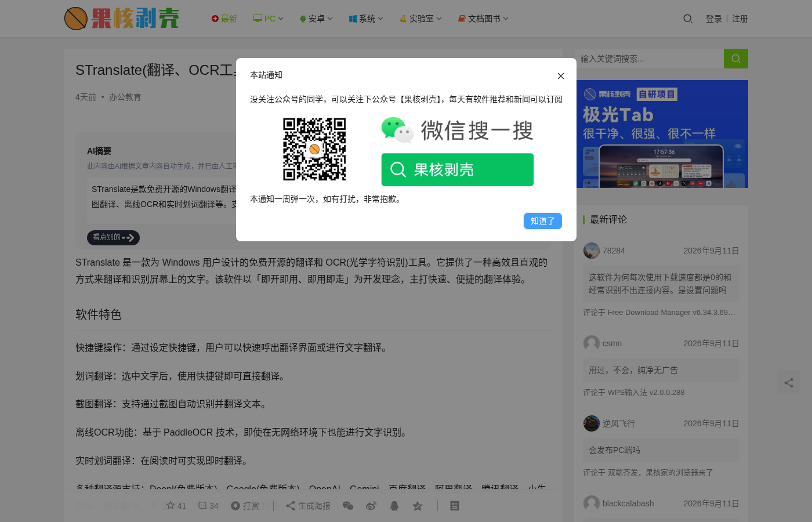Viewport: 812px width, 522px height.
Task: Click the comment count 34 icon
Action: pos(208,506)
